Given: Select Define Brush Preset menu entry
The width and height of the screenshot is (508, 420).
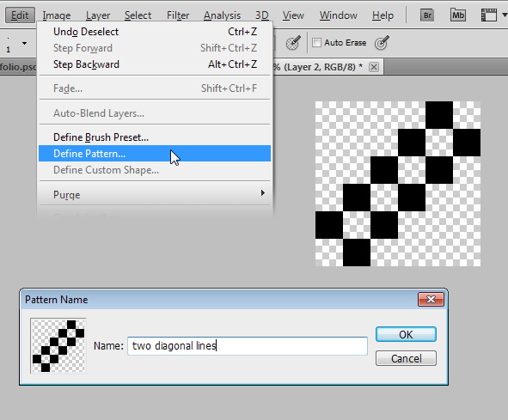Looking at the screenshot, I should click(155, 137).
